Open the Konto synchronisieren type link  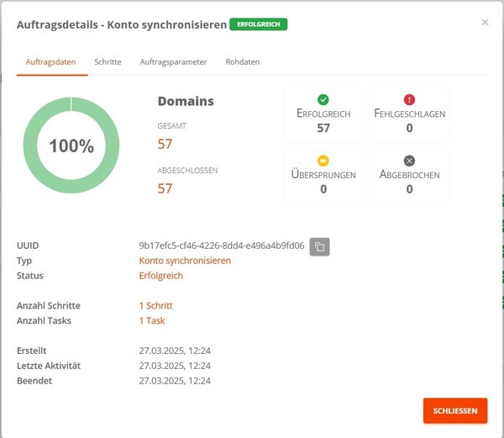(185, 261)
